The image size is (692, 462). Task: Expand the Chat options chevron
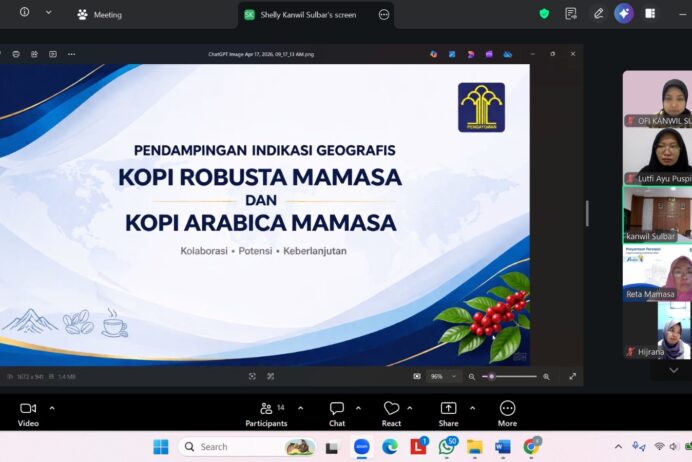pyautogui.click(x=360, y=408)
